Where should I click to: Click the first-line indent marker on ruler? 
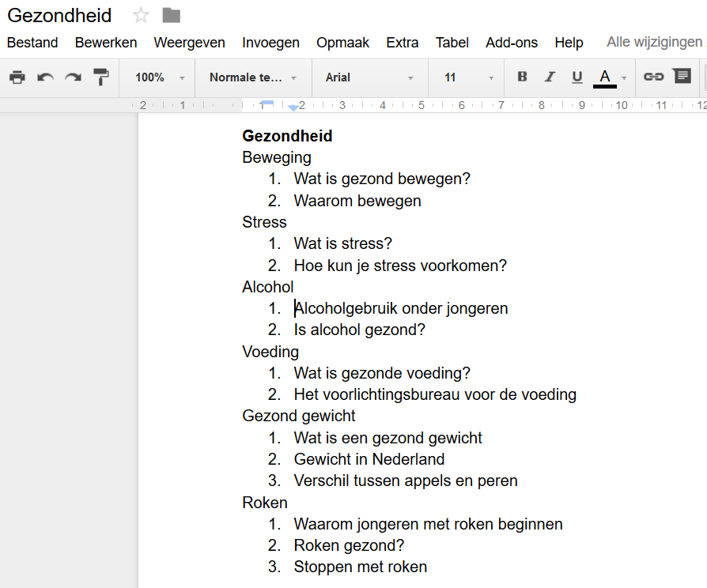(x=268, y=104)
